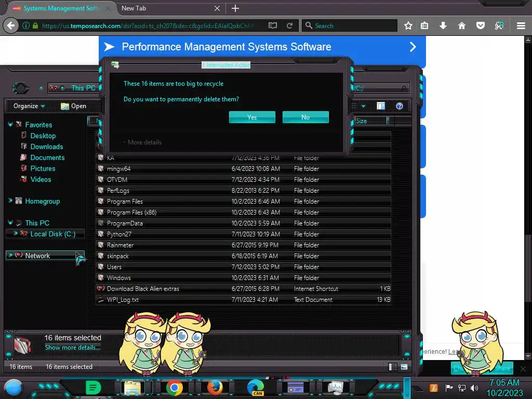Close the New Tab tab
This screenshot has height=399, width=532.
217,8
